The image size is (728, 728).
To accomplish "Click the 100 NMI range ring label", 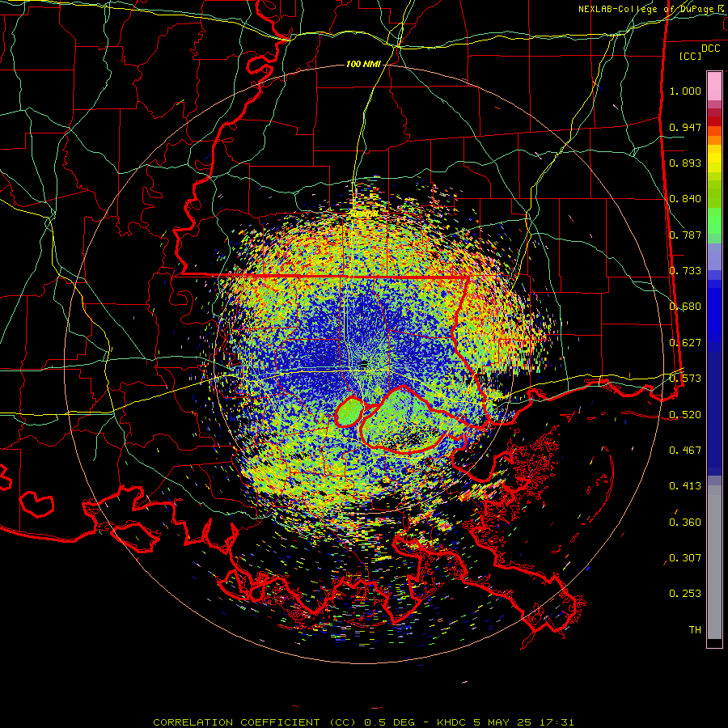I will (363, 64).
